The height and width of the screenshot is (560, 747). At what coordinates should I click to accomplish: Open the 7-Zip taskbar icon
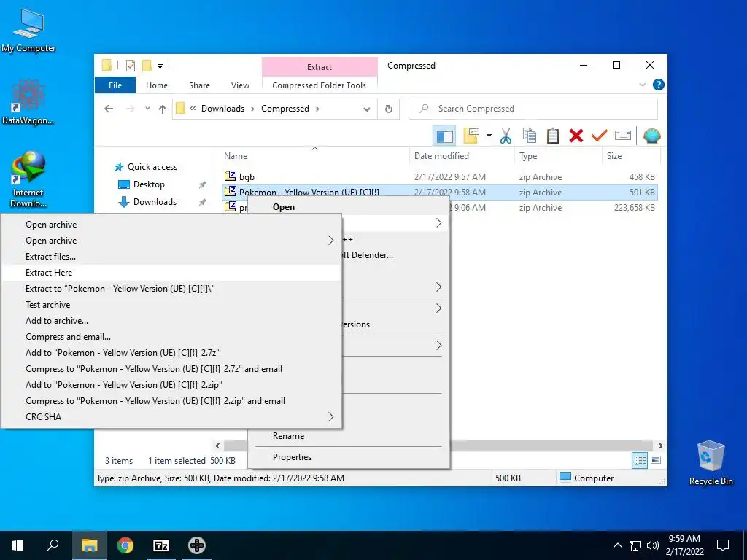tap(160, 545)
